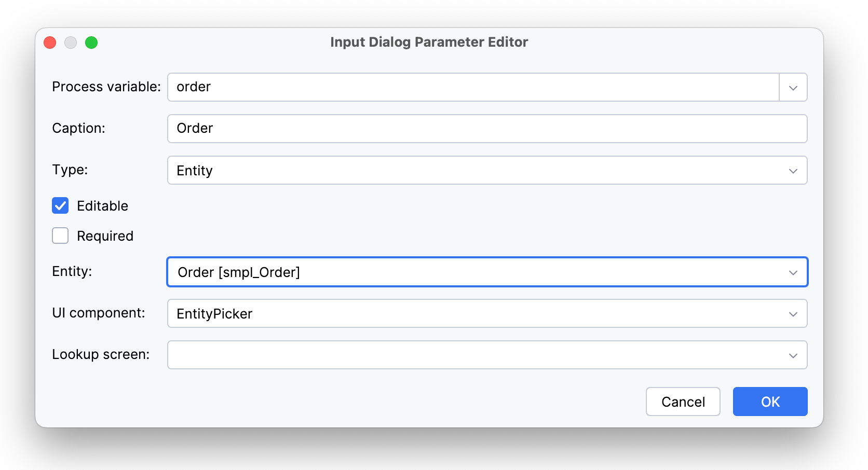Click the chevron icon in Entity field
This screenshot has width=868, height=470.
click(793, 272)
